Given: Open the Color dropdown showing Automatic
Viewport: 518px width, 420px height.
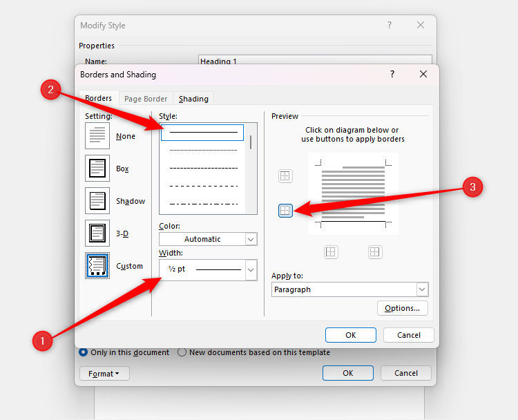Looking at the screenshot, I should [208, 239].
